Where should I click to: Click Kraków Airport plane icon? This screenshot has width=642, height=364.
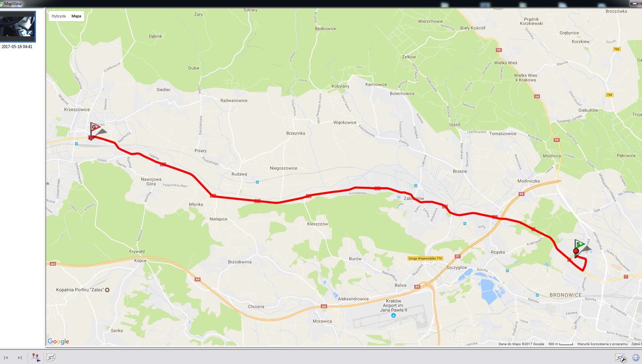[393, 316]
